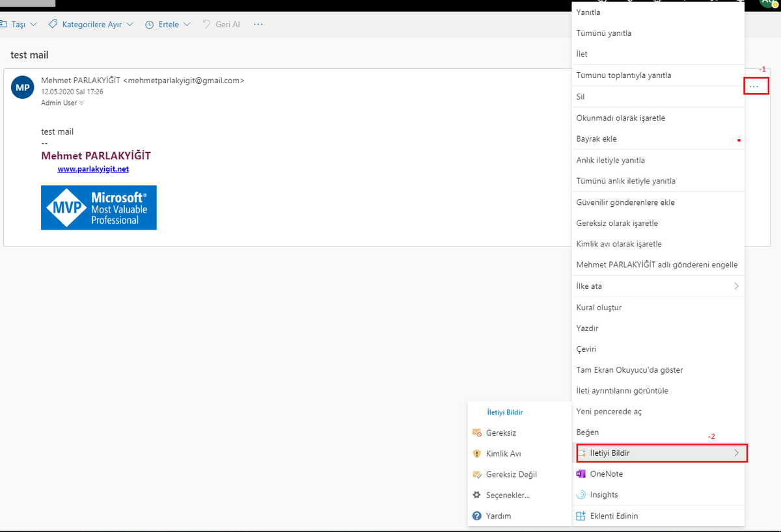The height and width of the screenshot is (532, 781).
Task: Open the www.parlakyigit.net link
Action: tap(93, 169)
